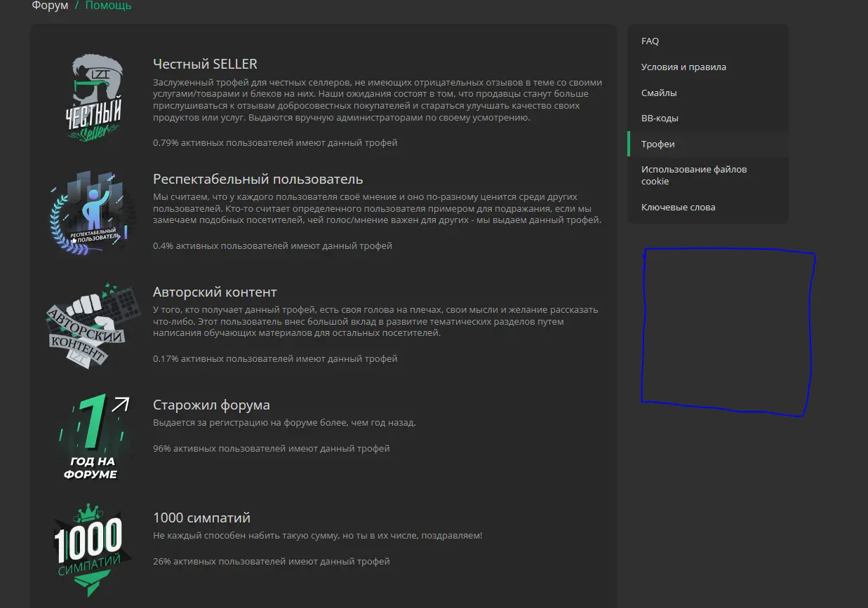
Task: Click the 96% активных пользователей text
Action: click(271, 448)
